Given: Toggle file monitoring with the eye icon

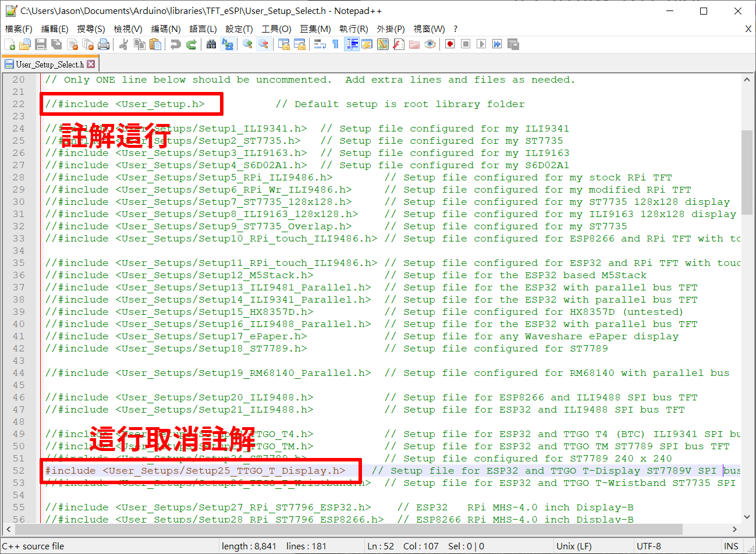Looking at the screenshot, I should coord(430,44).
